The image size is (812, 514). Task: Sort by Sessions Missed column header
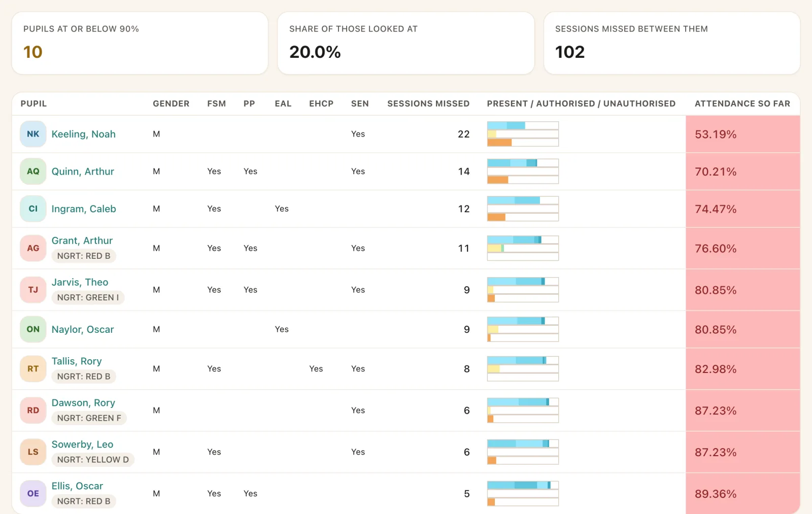click(428, 104)
